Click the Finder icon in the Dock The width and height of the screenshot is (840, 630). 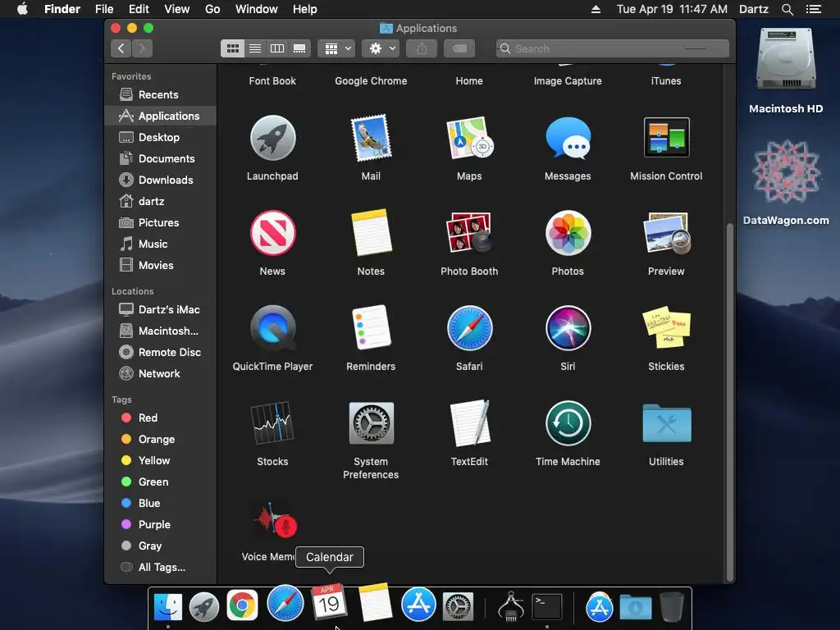(x=167, y=606)
